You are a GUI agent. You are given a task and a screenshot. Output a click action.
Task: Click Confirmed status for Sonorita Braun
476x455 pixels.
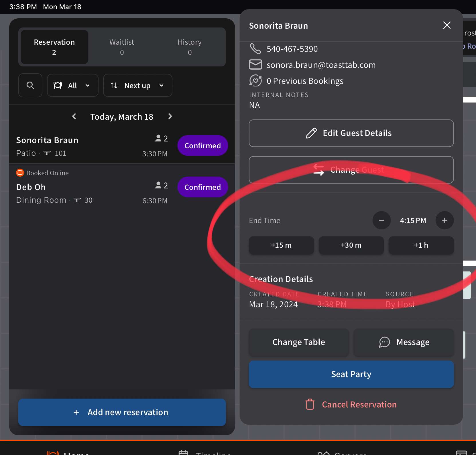tap(203, 145)
